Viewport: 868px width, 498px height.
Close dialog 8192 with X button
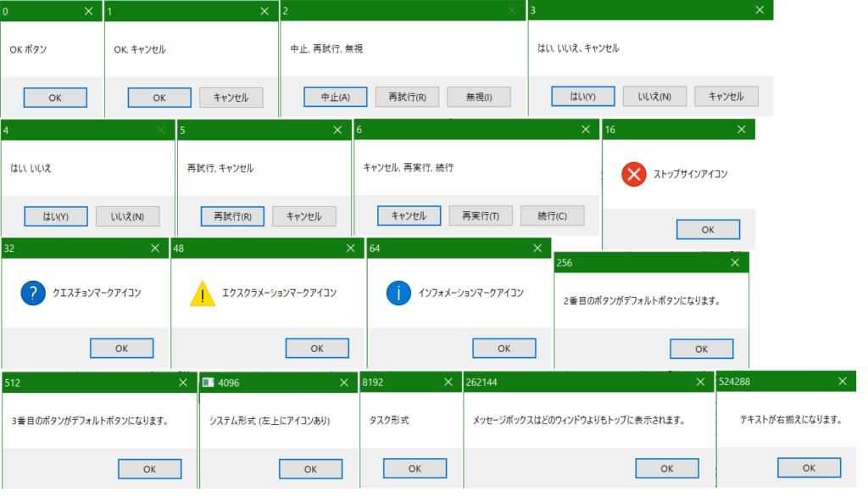(448, 382)
